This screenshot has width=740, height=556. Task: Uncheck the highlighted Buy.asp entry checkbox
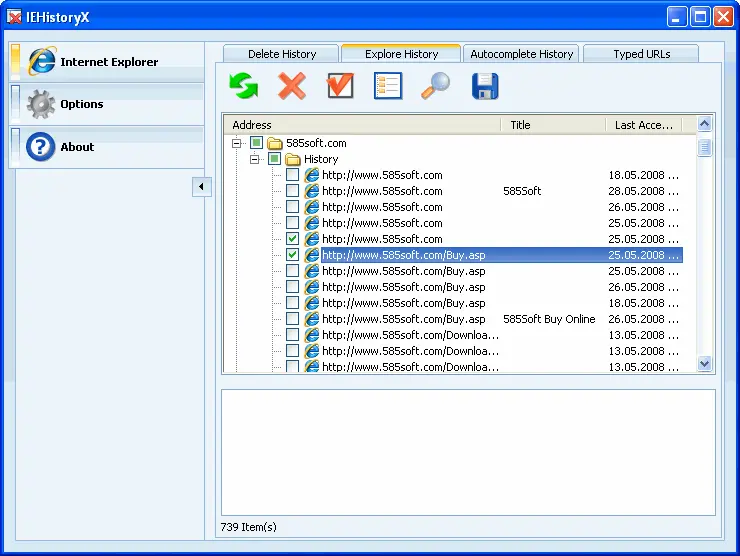click(x=292, y=255)
